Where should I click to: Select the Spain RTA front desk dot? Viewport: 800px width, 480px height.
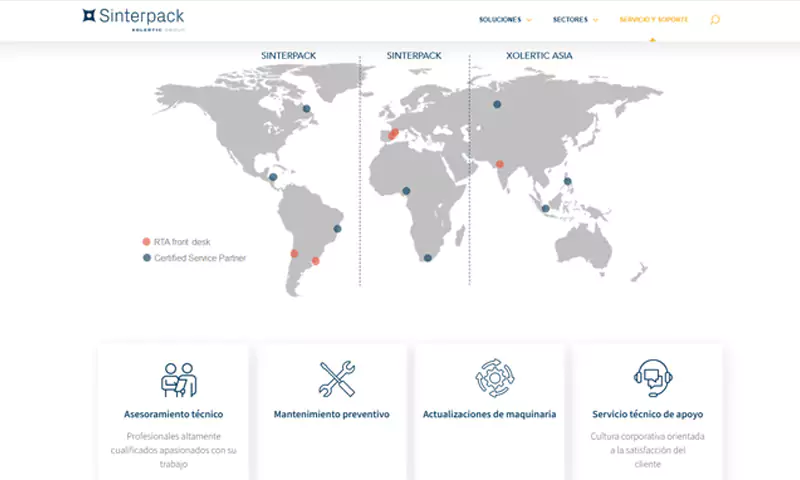[x=393, y=134]
